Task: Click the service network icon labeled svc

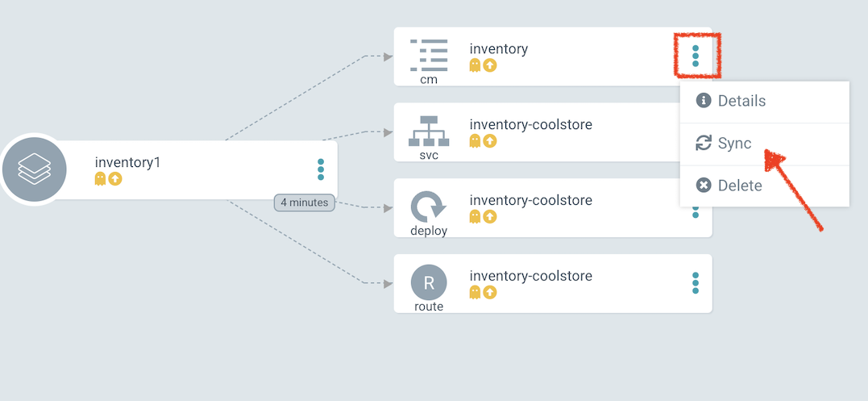Action: (428, 131)
